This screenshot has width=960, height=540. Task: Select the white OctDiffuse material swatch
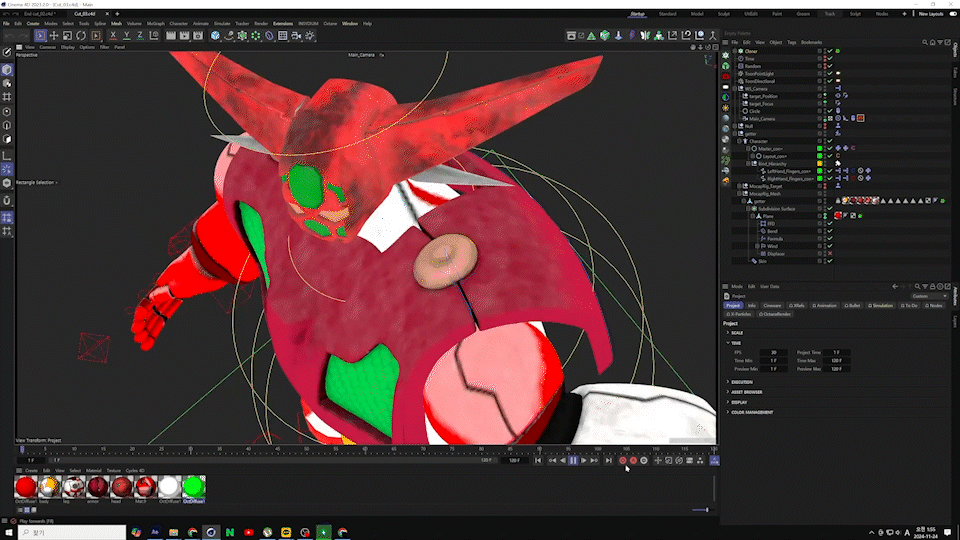tap(170, 487)
